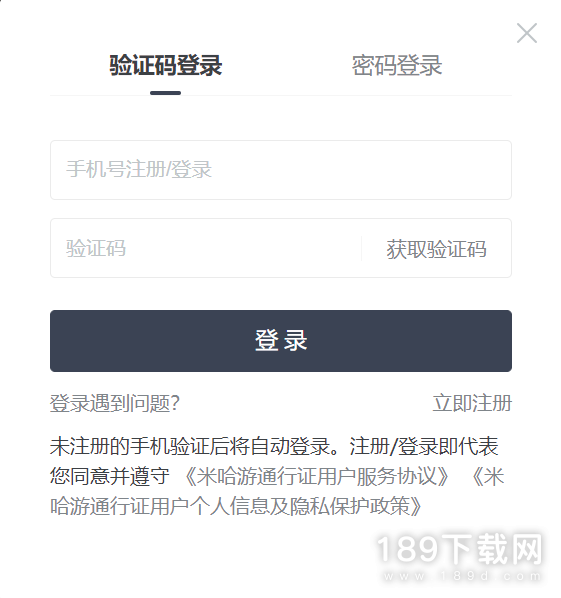Click the 189下载网 watermark logo
Screen dimensions: 561x598
(x=460, y=549)
